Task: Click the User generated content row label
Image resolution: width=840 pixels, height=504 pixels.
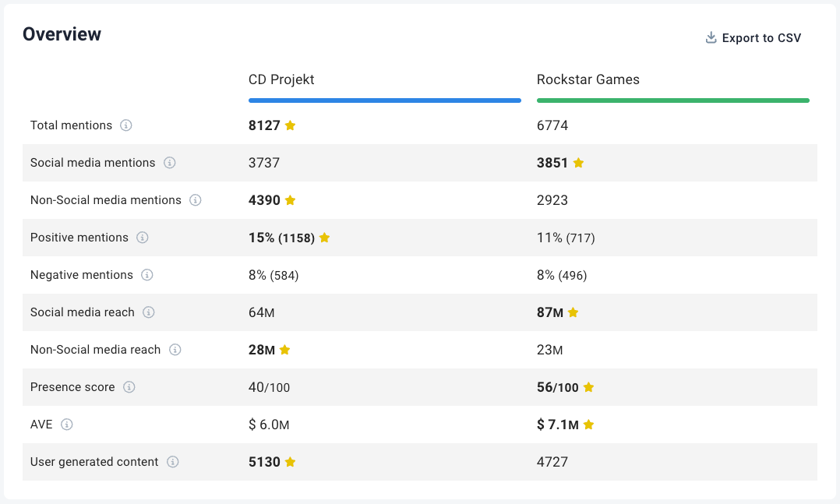Action: [x=94, y=462]
